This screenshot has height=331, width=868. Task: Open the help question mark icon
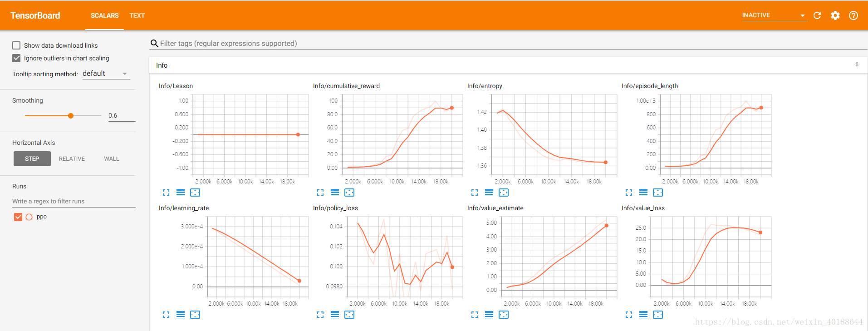pyautogui.click(x=853, y=15)
